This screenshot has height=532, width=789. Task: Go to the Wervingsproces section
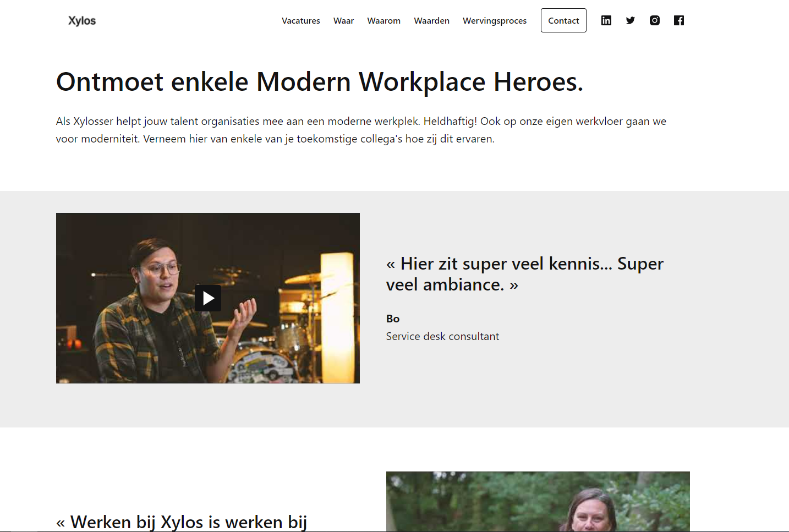[x=494, y=20]
